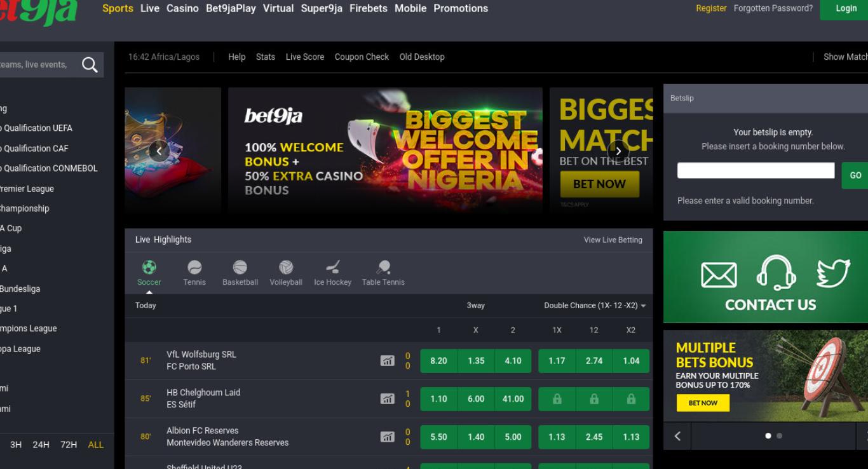Open View Live Betting link
Viewport: 868px width, 469px height.
613,240
